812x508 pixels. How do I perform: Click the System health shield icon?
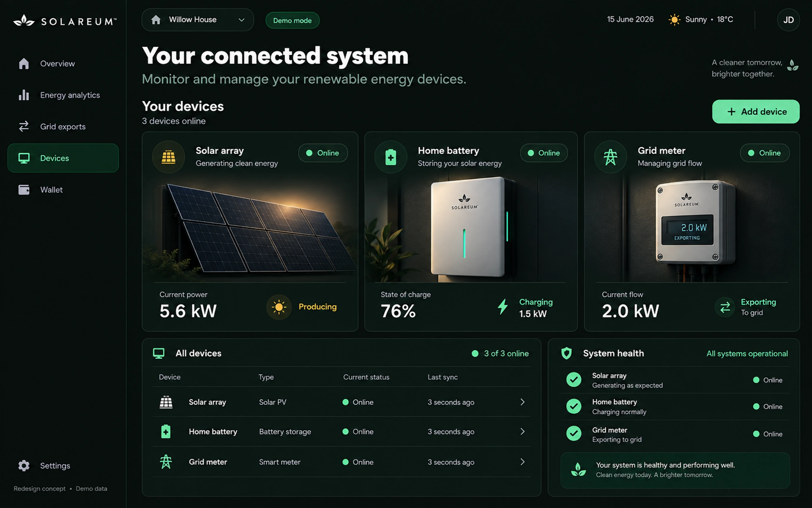(x=566, y=353)
